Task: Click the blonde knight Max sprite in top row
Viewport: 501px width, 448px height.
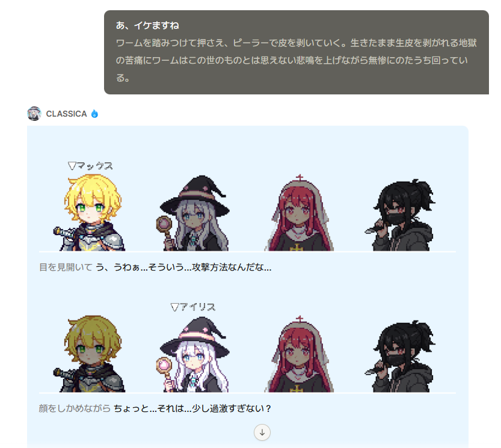Action: [90, 212]
